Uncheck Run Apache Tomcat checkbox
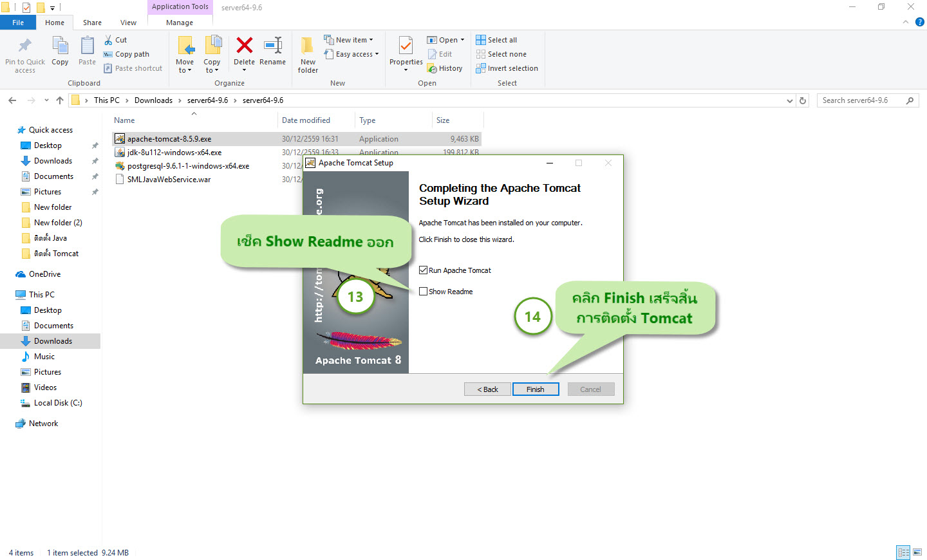This screenshot has height=560, width=927. (423, 270)
